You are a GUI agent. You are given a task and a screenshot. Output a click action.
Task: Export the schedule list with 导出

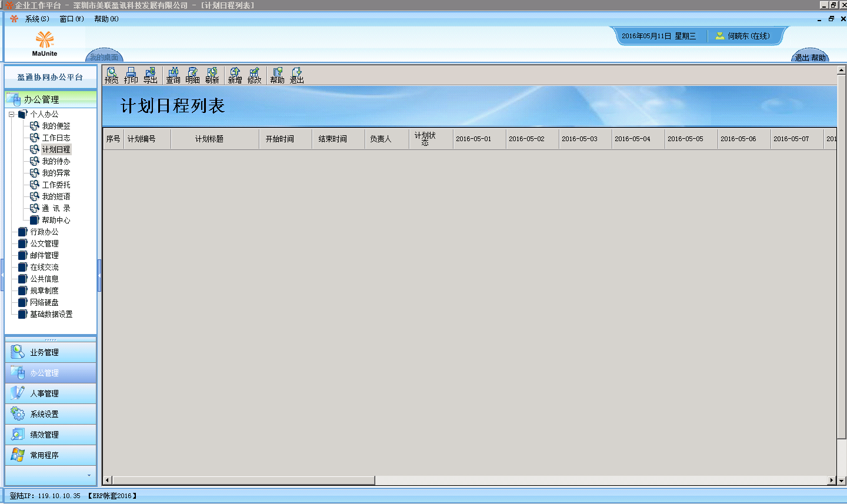(x=150, y=75)
